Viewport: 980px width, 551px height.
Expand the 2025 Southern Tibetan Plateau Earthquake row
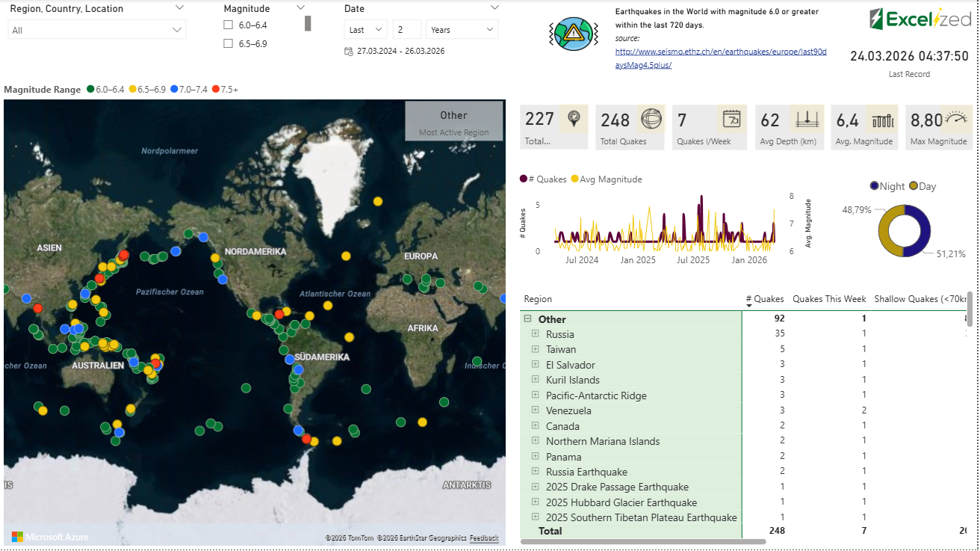[535, 517]
